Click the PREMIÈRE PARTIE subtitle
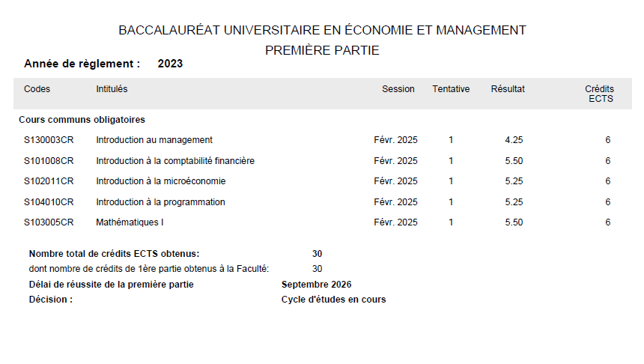This screenshot has width=644, height=364. (322, 50)
